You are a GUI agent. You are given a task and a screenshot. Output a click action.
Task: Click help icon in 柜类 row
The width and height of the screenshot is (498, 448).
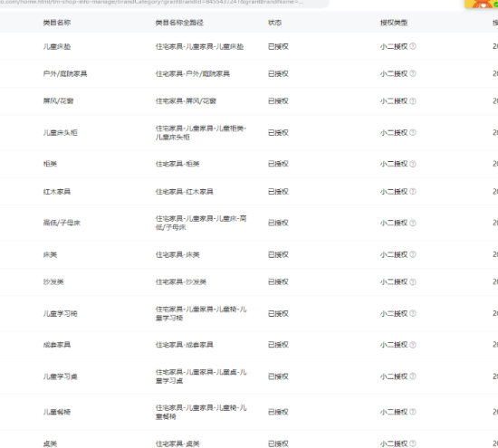[x=413, y=164]
